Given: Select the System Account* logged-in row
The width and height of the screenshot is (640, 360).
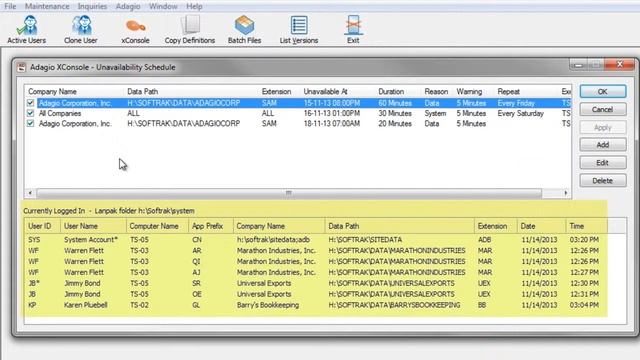Looking at the screenshot, I should click(x=313, y=240).
